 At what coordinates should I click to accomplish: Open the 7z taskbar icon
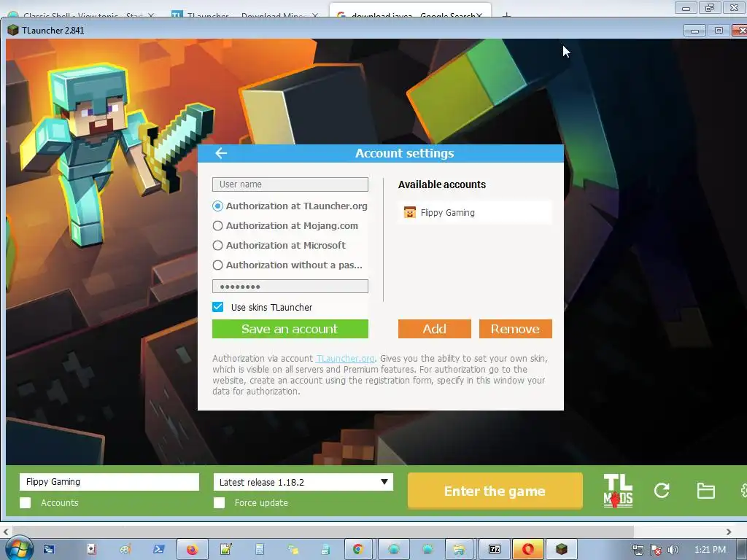click(x=495, y=550)
